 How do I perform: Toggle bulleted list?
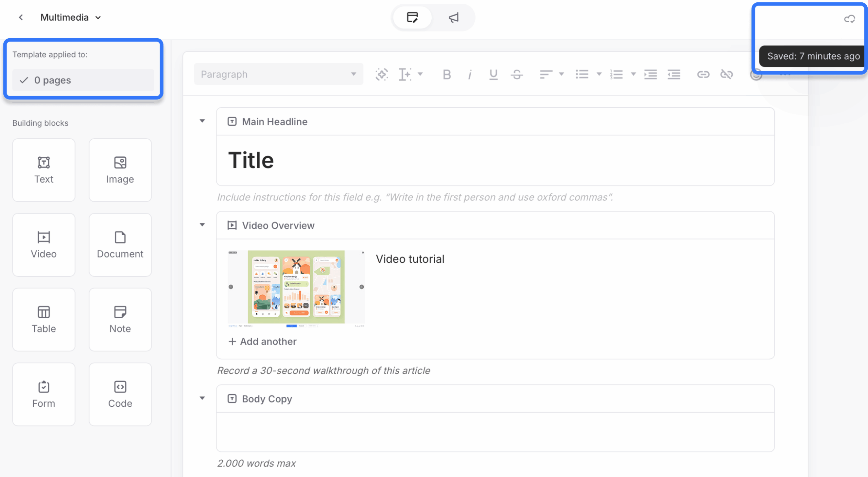(582, 74)
